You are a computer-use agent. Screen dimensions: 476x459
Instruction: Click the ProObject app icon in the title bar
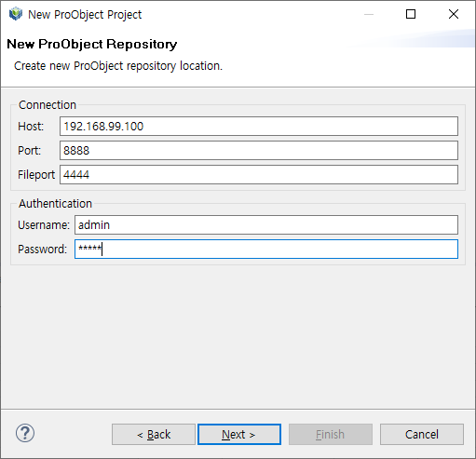(16, 14)
